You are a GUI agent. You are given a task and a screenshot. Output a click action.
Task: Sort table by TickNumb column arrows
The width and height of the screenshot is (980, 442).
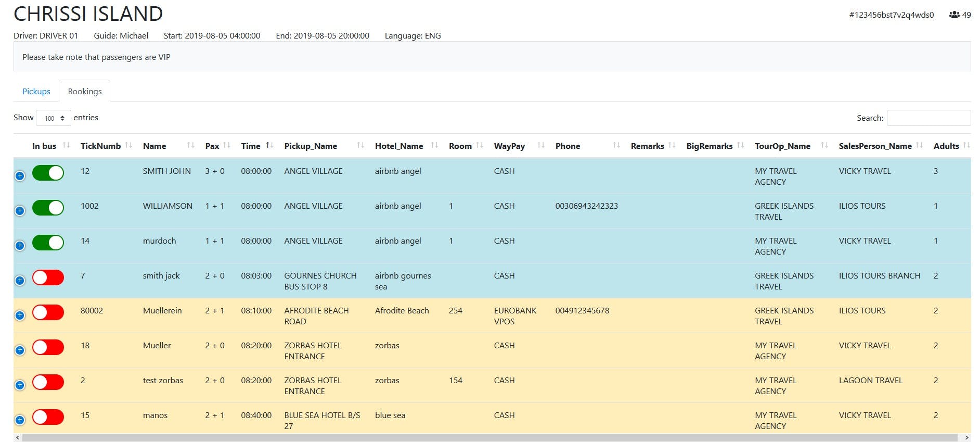coord(128,146)
